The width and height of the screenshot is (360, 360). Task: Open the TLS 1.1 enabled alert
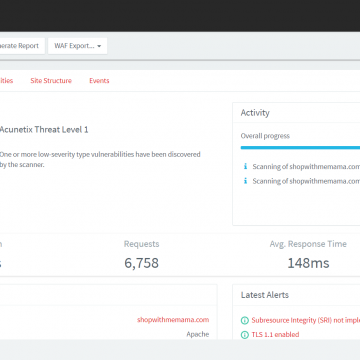coord(275,334)
